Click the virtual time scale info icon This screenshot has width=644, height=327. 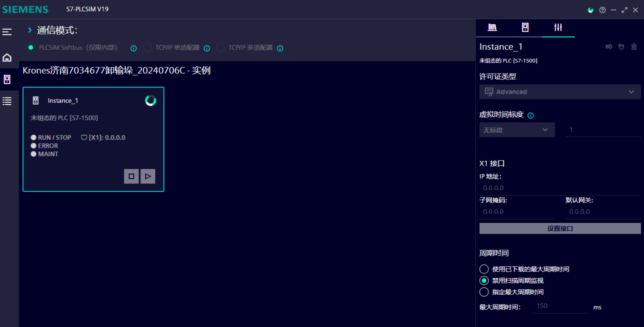531,115
